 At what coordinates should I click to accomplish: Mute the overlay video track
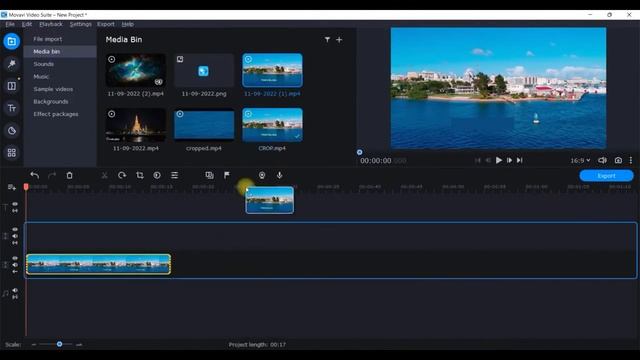(15, 236)
